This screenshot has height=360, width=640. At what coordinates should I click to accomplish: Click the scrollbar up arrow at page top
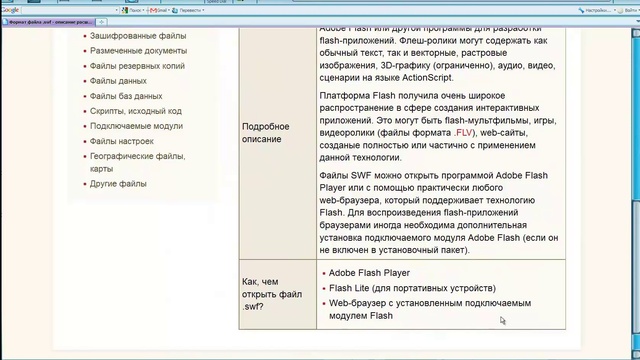pos(636,33)
